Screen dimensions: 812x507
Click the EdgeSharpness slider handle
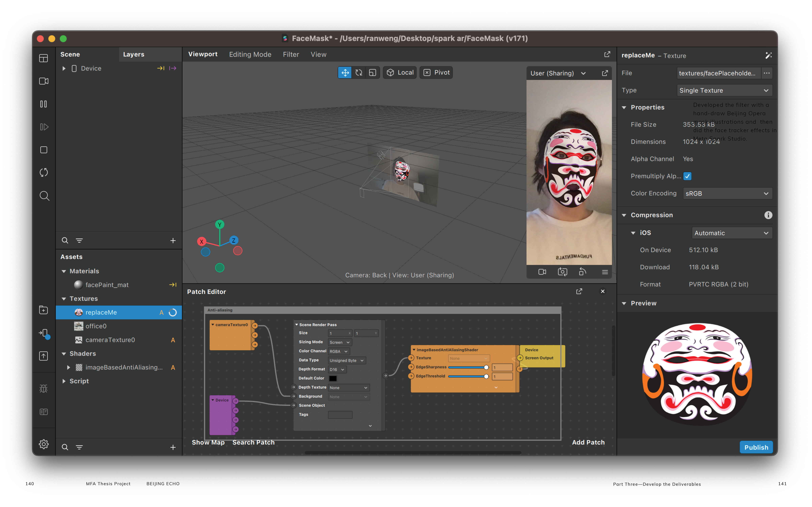tap(486, 368)
